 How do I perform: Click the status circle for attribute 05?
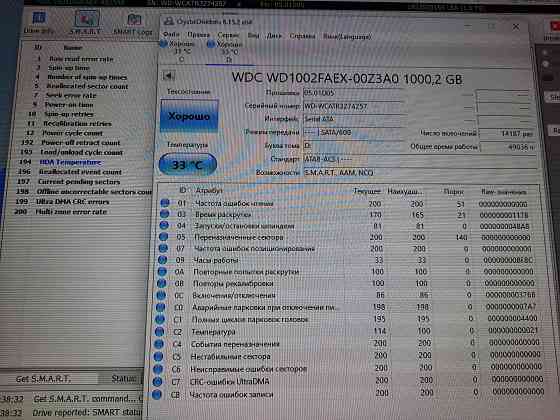pos(164,236)
